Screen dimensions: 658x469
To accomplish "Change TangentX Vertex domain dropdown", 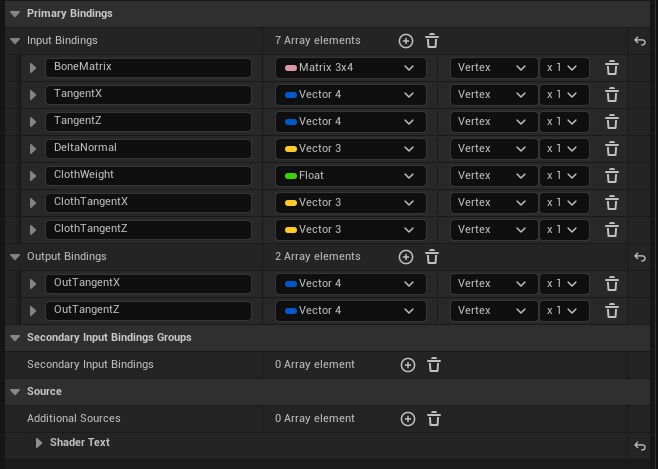I will tap(492, 95).
